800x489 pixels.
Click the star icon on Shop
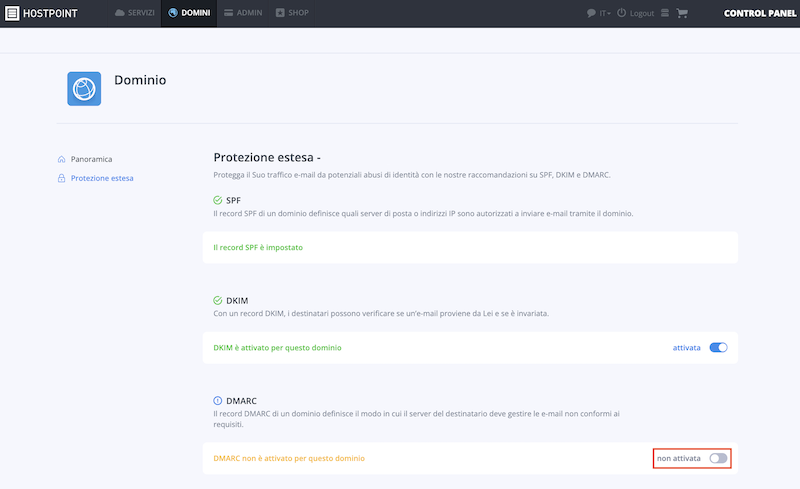[x=280, y=13]
